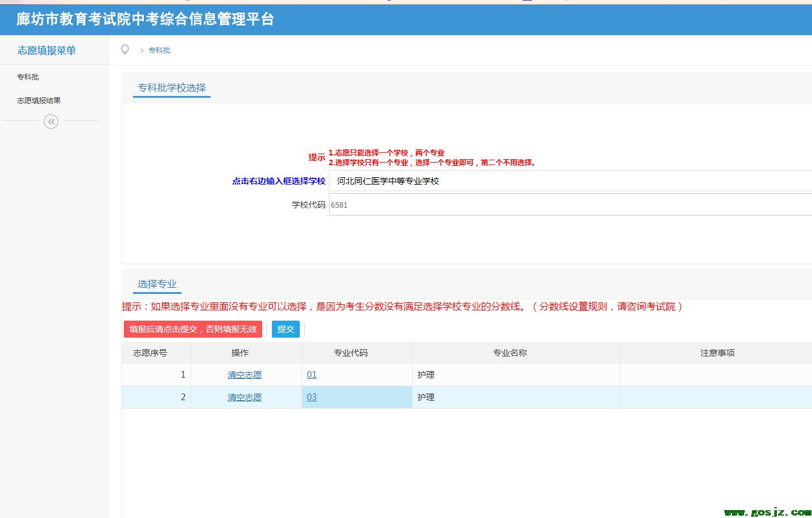
Task: Click the 志愿序号 cell showing 1
Action: point(156,375)
